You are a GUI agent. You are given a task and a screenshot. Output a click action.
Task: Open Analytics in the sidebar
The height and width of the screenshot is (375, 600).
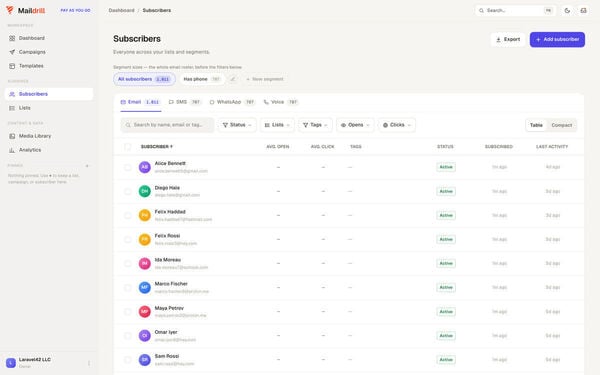(49, 150)
